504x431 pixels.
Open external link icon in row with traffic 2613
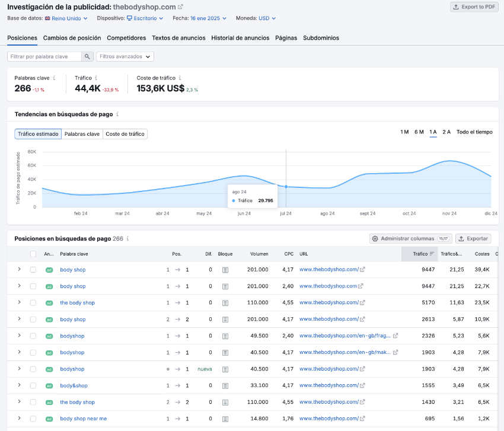click(362, 319)
